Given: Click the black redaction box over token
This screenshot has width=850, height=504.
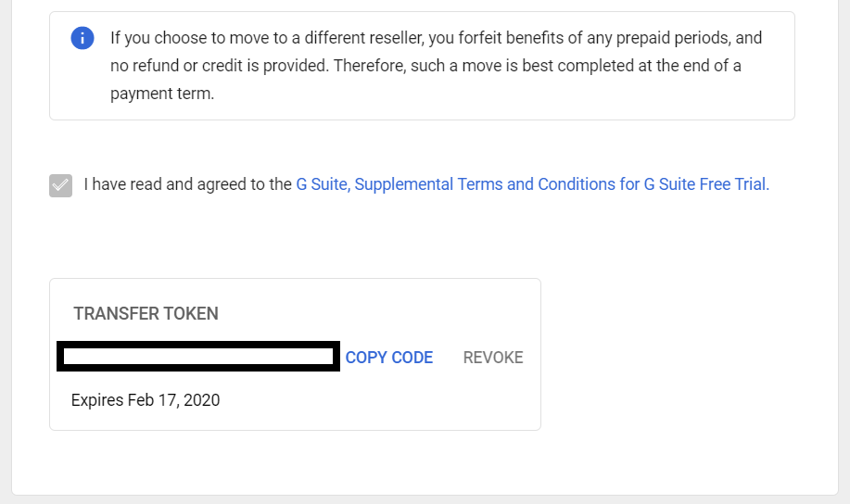Looking at the screenshot, I should coord(198,356).
